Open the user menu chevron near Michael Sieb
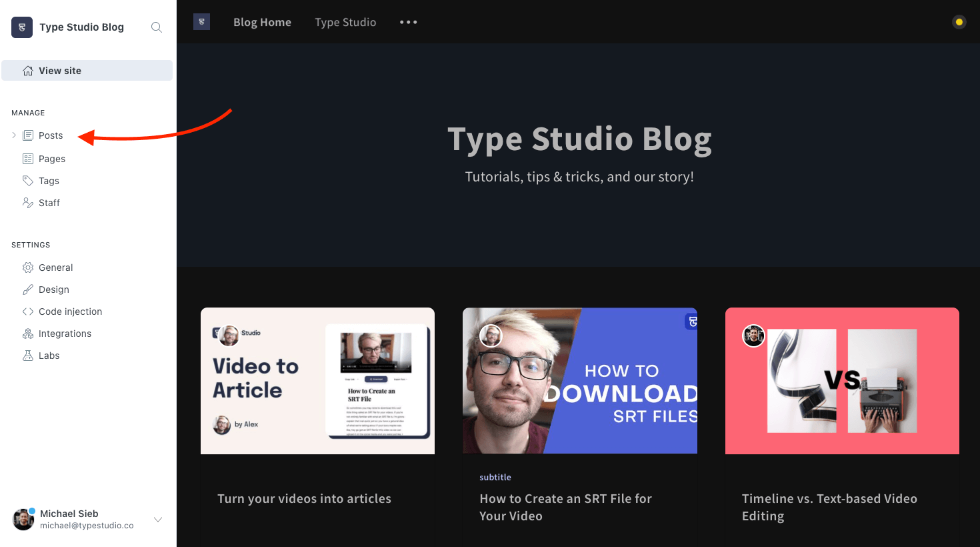This screenshot has height=547, width=980. click(x=158, y=519)
